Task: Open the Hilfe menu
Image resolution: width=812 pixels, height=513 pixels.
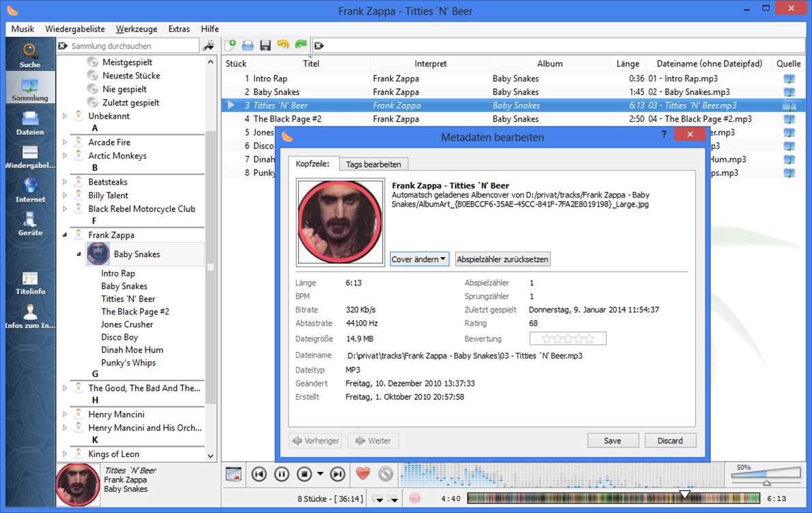Action: (210, 29)
